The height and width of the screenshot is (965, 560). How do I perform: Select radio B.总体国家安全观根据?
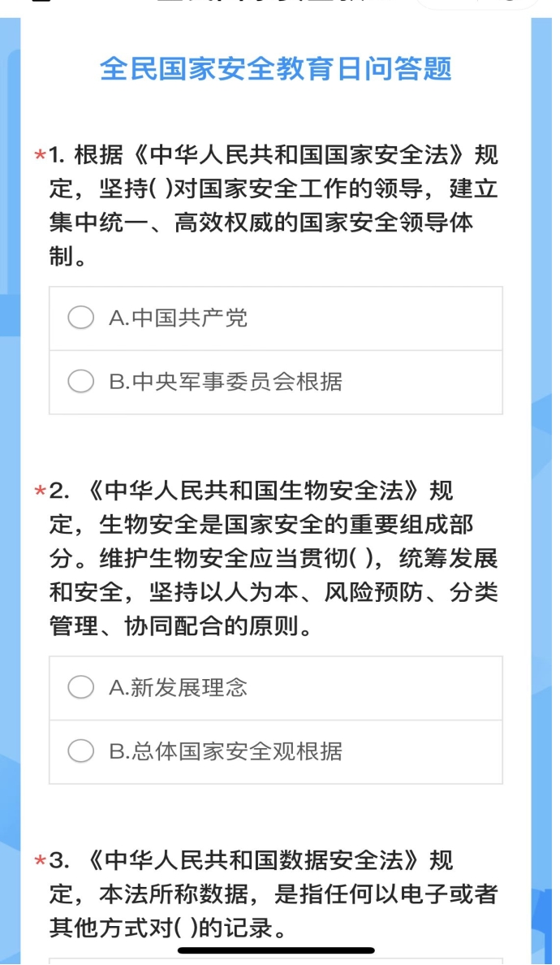click(x=80, y=751)
